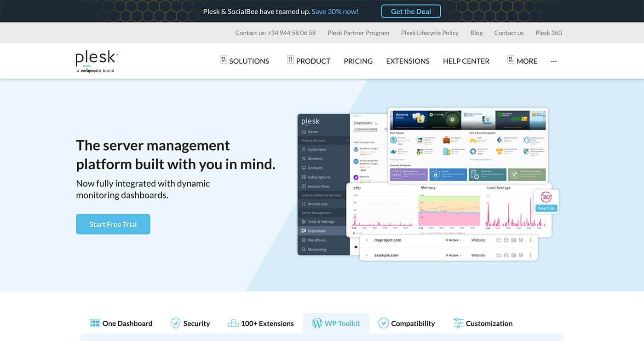The image size is (644, 341).
Task: Click the sliders icon in myproject.com row
Action: [521, 240]
